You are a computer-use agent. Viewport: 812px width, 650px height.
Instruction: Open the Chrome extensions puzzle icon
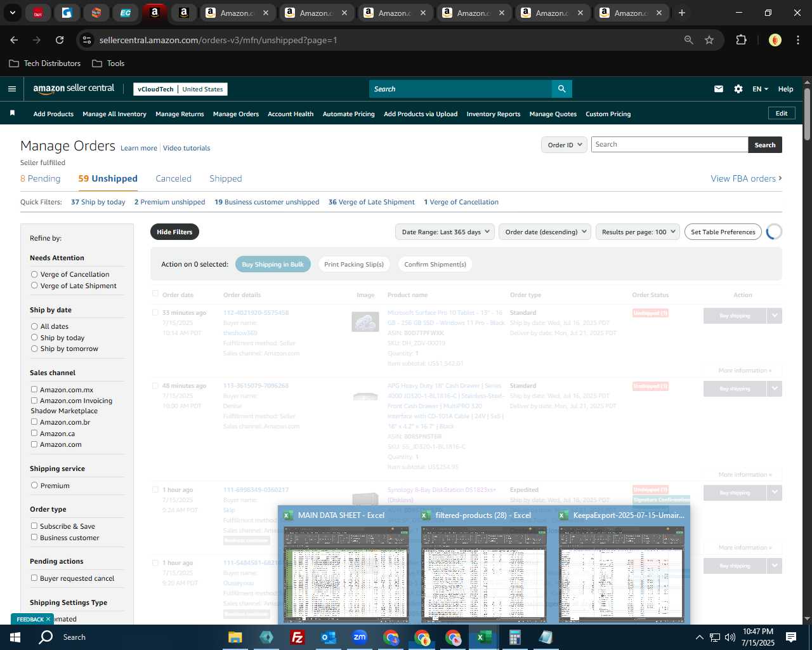741,40
